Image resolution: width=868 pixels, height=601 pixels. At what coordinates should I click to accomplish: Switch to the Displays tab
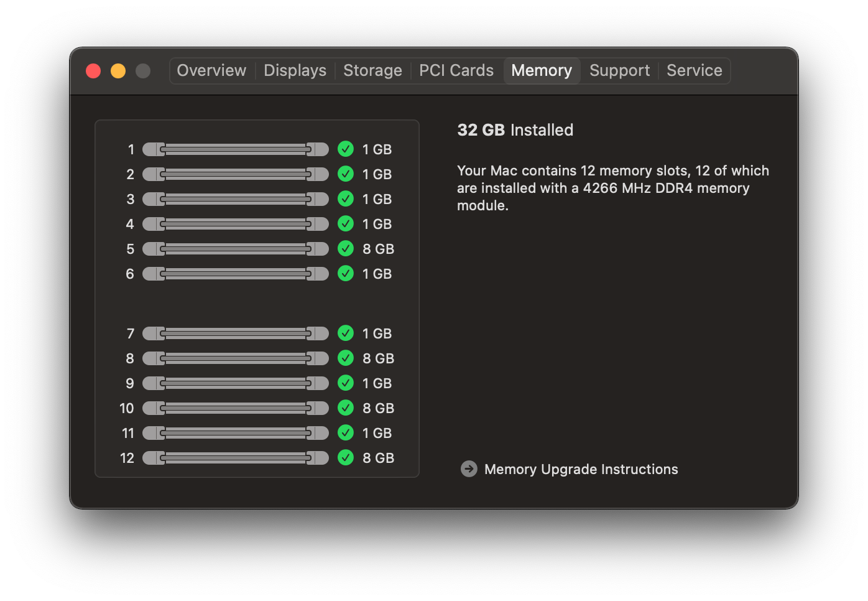295,71
